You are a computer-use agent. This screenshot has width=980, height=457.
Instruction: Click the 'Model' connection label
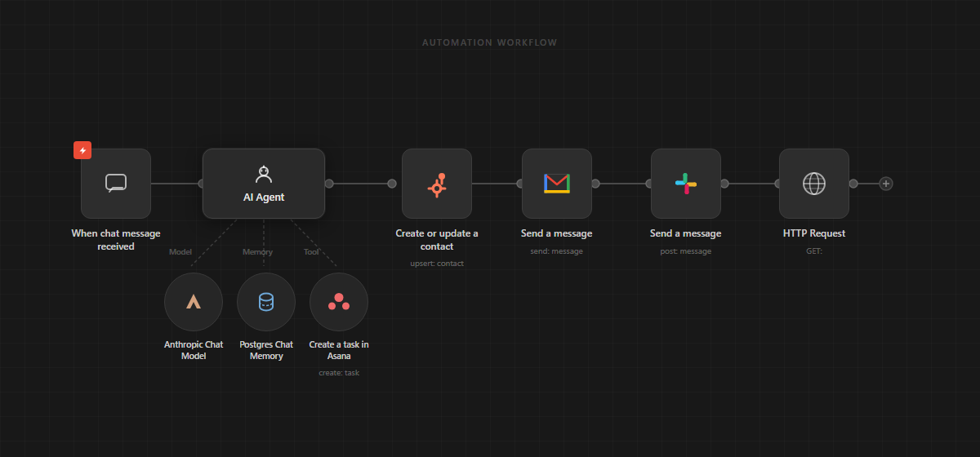[x=180, y=252]
